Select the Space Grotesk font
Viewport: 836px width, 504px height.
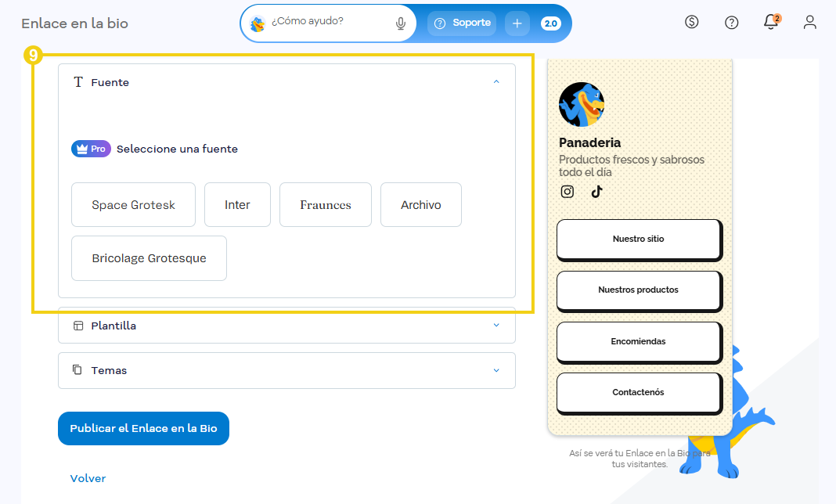(133, 205)
